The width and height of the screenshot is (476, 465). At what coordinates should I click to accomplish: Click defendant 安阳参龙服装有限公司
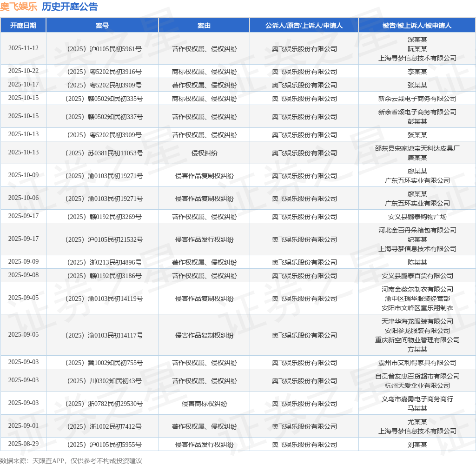[417, 331]
